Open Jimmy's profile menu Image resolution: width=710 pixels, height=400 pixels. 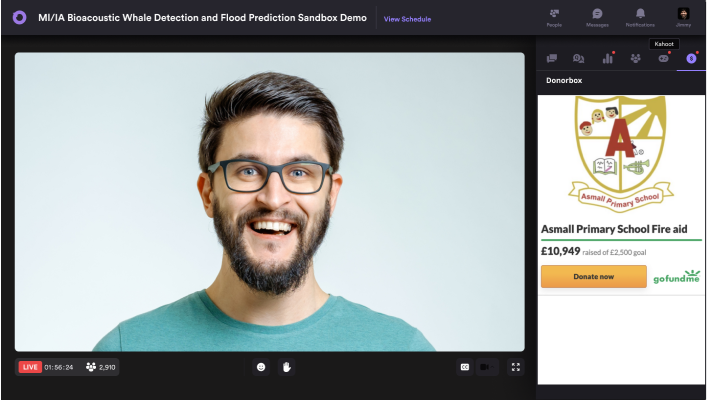(x=684, y=16)
